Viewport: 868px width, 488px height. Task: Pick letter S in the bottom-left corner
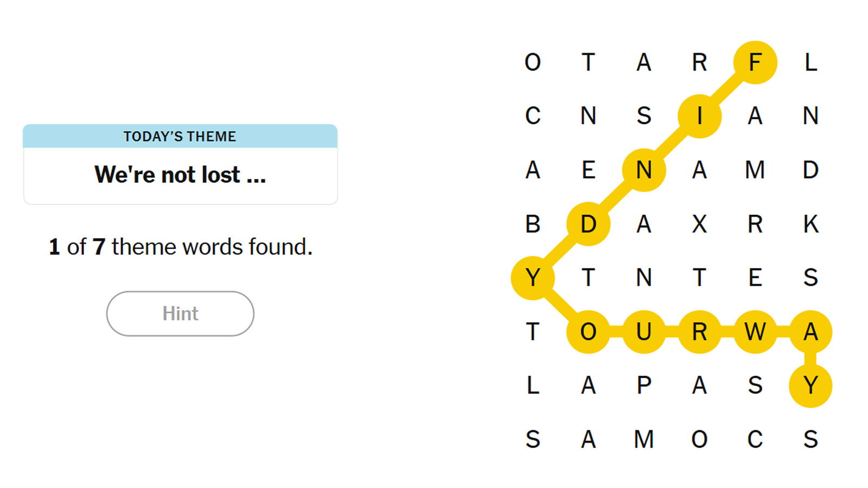pyautogui.click(x=533, y=439)
